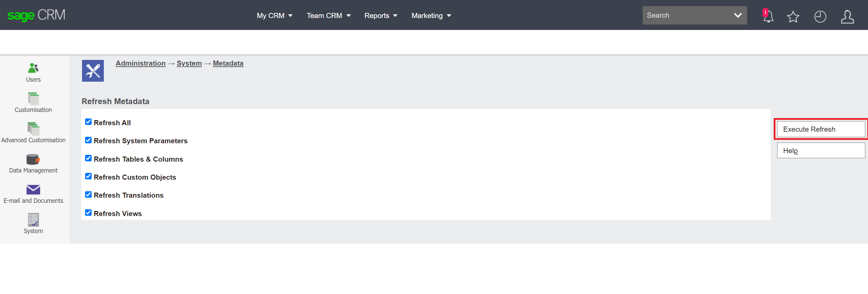Image resolution: width=868 pixels, height=294 pixels.
Task: Uncheck the Refresh All checkbox
Action: (89, 122)
